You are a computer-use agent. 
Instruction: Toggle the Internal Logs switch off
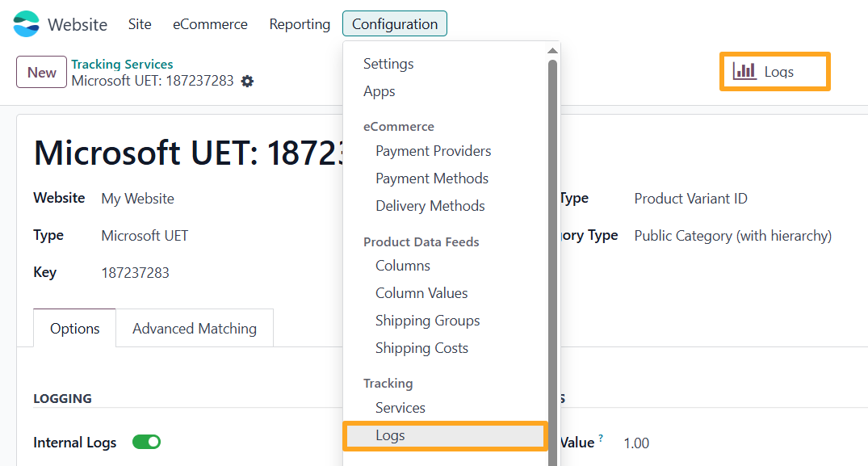point(146,442)
